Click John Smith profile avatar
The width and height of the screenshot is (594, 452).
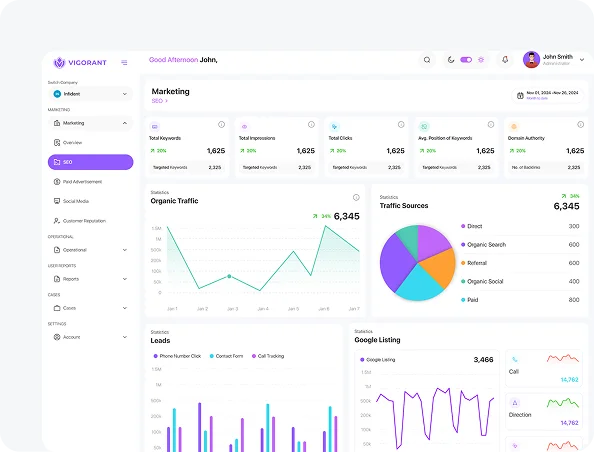click(531, 60)
